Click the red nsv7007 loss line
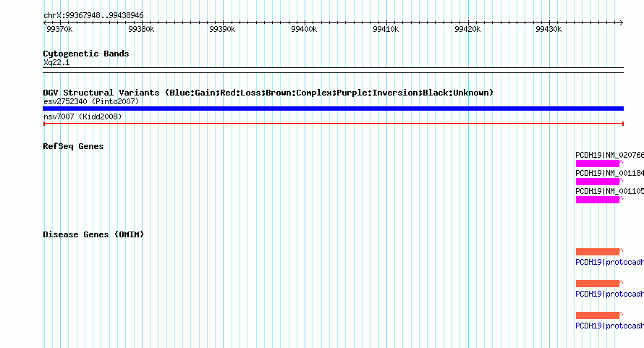Viewport: 644px width, 348px height. click(333, 123)
